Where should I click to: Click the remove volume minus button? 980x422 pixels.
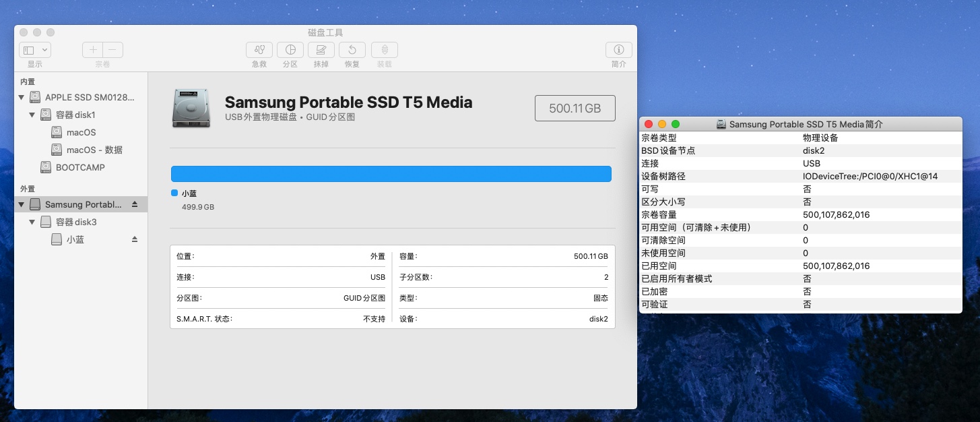coord(112,50)
